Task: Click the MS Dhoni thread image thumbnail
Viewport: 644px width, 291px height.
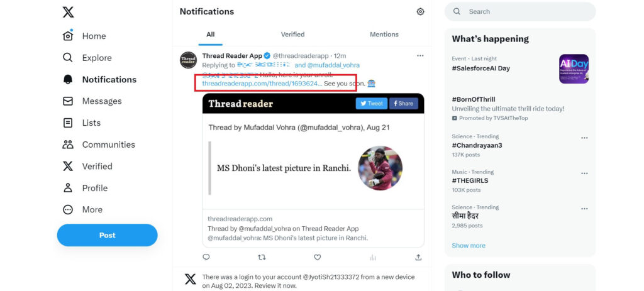Action: [x=380, y=168]
